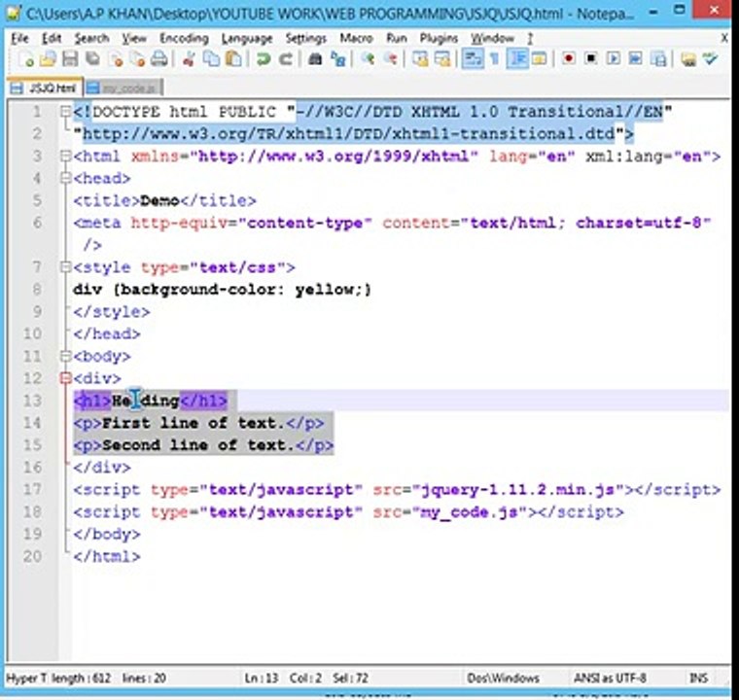Screen dimensions: 739x700
Task: Click the Replace toolbar icon
Action: pos(338,59)
